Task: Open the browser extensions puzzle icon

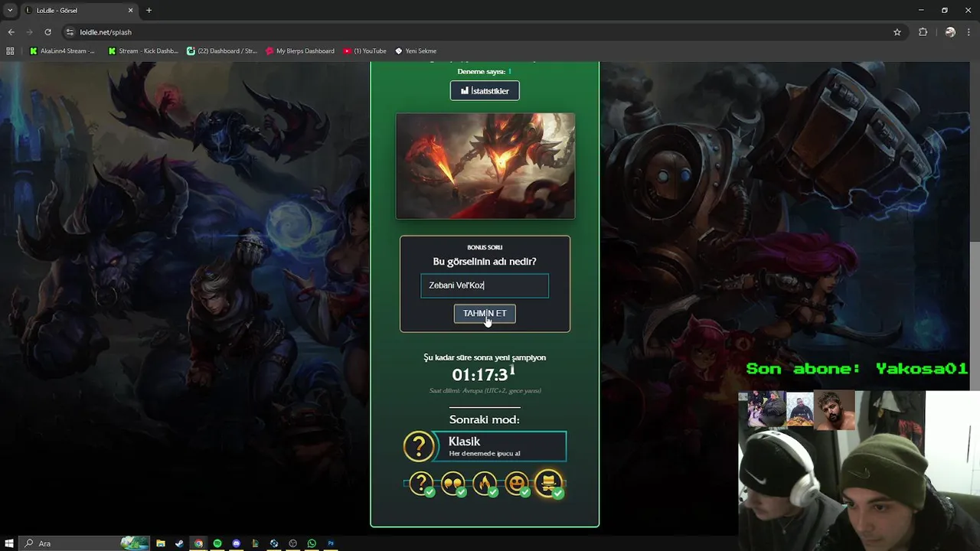Action: pyautogui.click(x=923, y=32)
